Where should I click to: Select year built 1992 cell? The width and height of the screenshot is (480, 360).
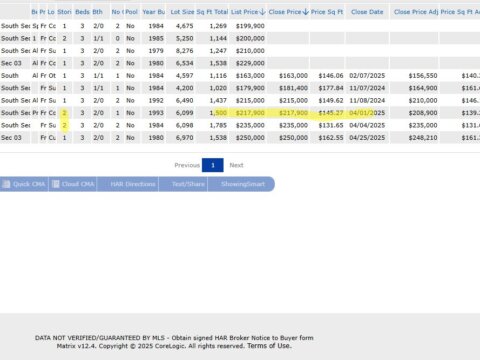pyautogui.click(x=156, y=100)
